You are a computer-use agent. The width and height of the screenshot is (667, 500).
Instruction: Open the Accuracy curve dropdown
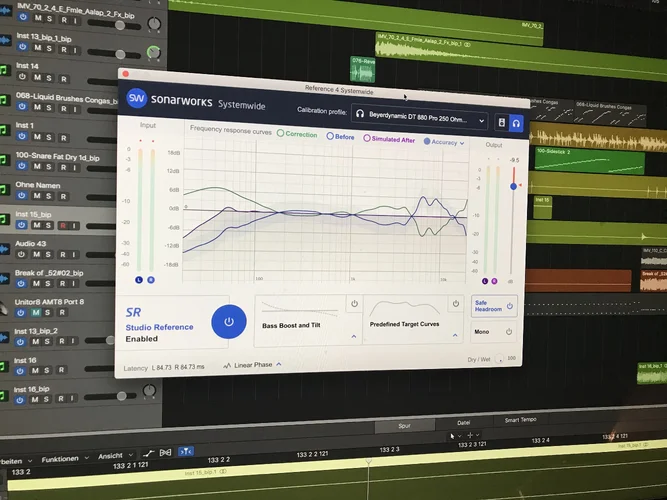(444, 142)
